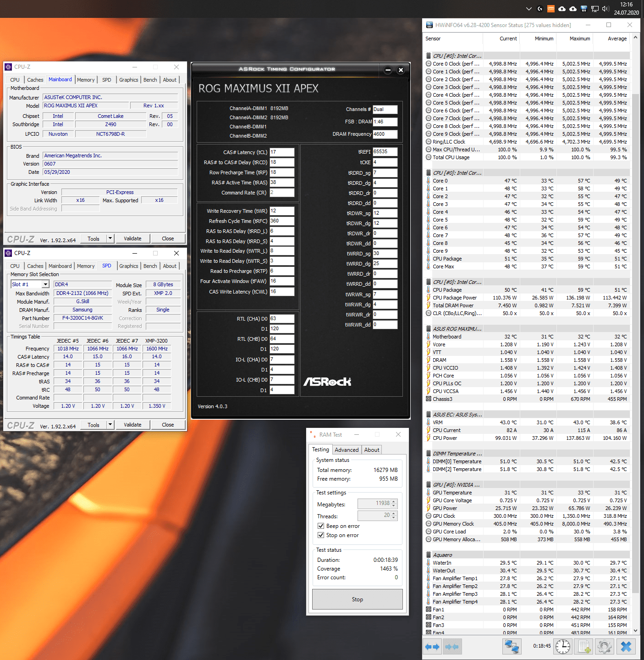Toggle Beep on error checkbox
This screenshot has height=660, width=644.
pyautogui.click(x=321, y=526)
